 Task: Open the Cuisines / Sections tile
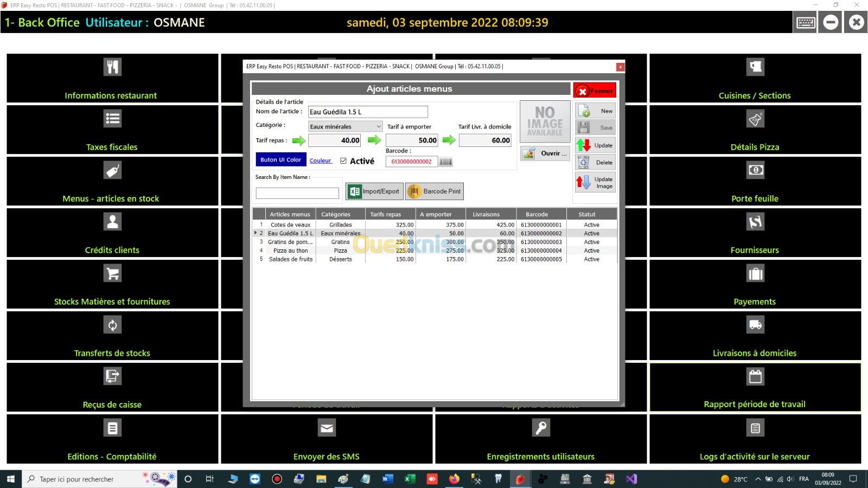pyautogui.click(x=755, y=79)
